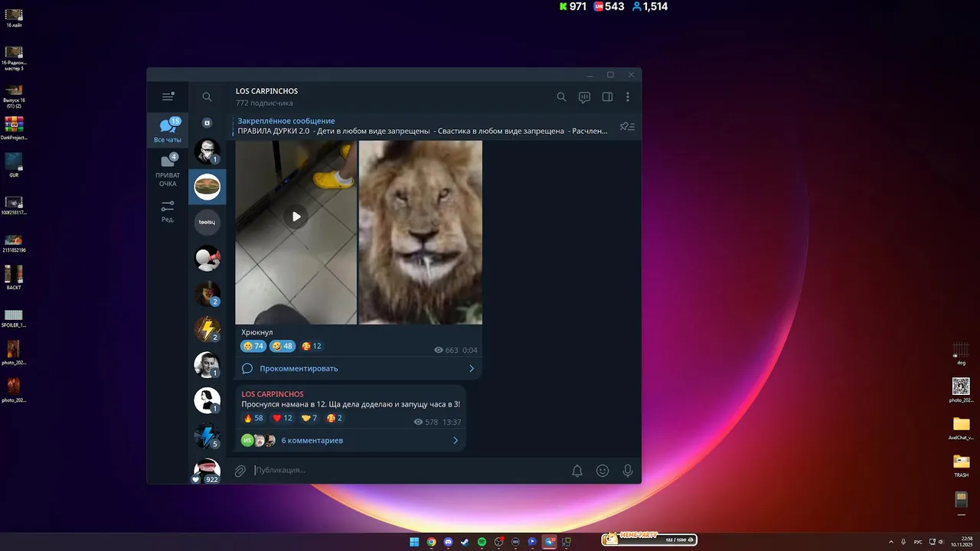Select the BACKT desktop icon
The image size is (980, 551).
click(14, 278)
